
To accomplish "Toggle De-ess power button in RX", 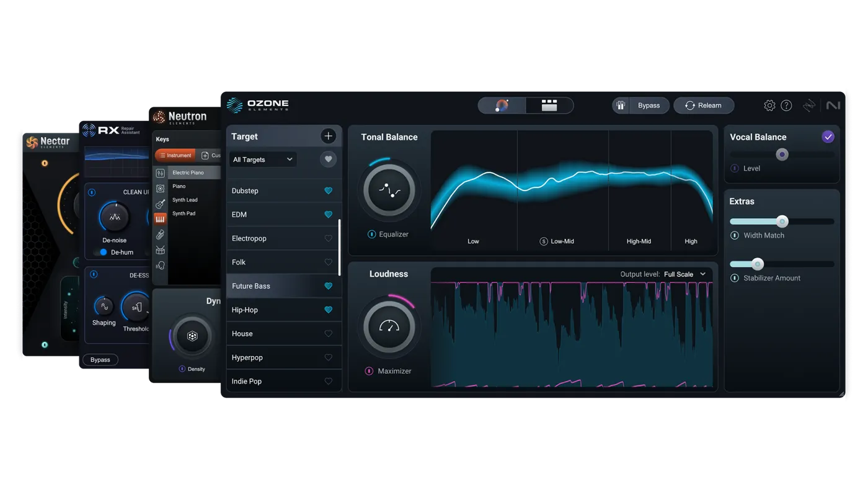I will pyautogui.click(x=94, y=274).
